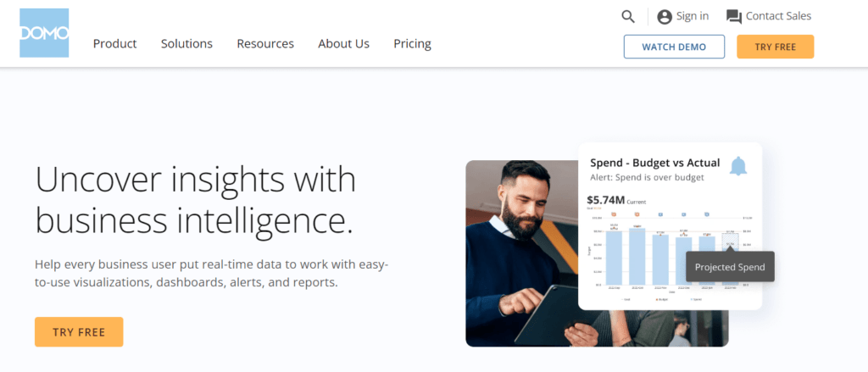Click the Sign in link text
Viewport: 868px width, 372px height.
[693, 16]
